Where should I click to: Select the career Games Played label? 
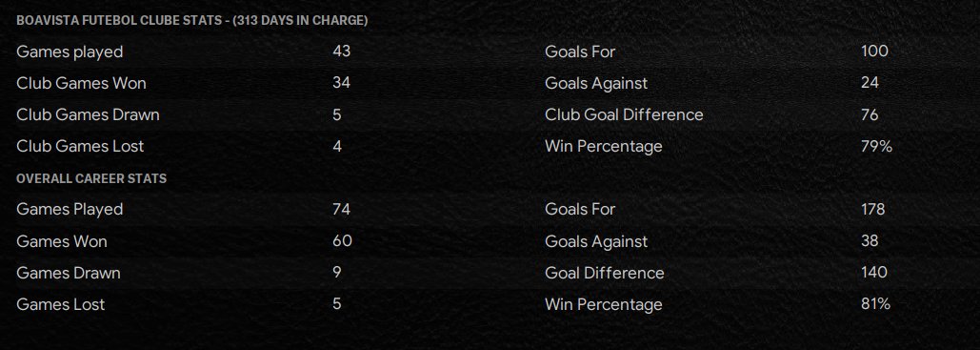[x=70, y=209]
